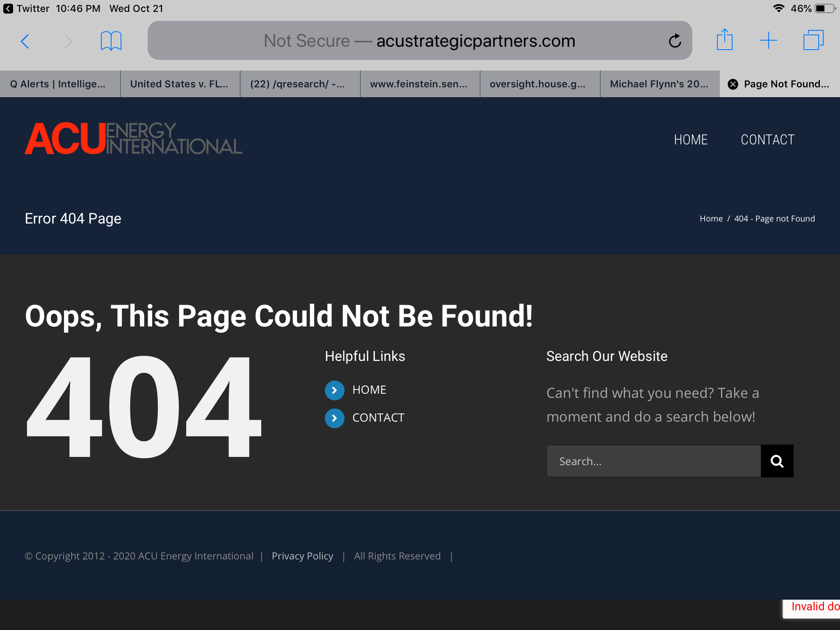Click the magnifier search button
Viewport: 840px width, 630px height.
pyautogui.click(x=777, y=461)
